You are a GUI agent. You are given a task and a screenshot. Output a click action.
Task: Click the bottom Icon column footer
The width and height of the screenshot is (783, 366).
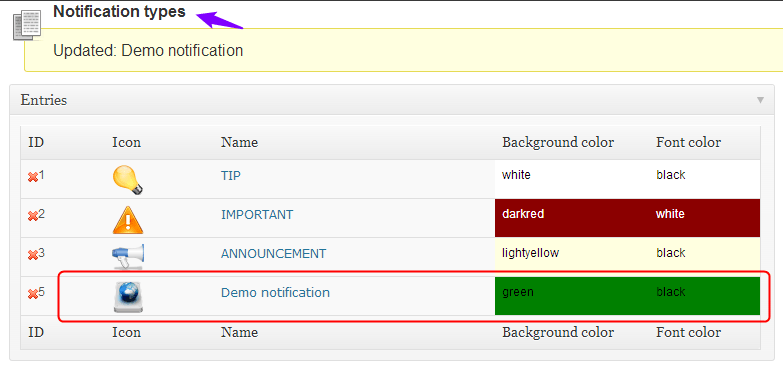coord(126,333)
